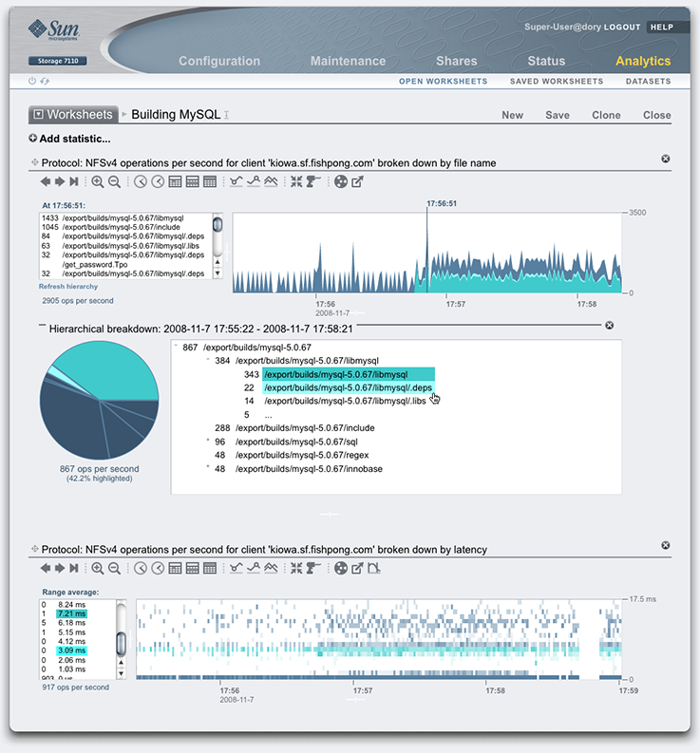Close the latency statistic panel

point(666,545)
